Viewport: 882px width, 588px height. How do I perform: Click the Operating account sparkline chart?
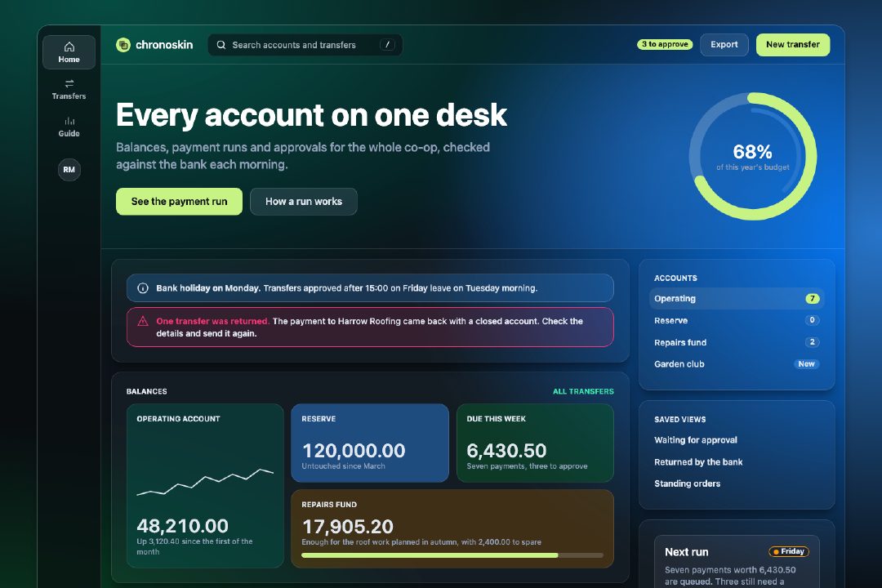pos(205,482)
